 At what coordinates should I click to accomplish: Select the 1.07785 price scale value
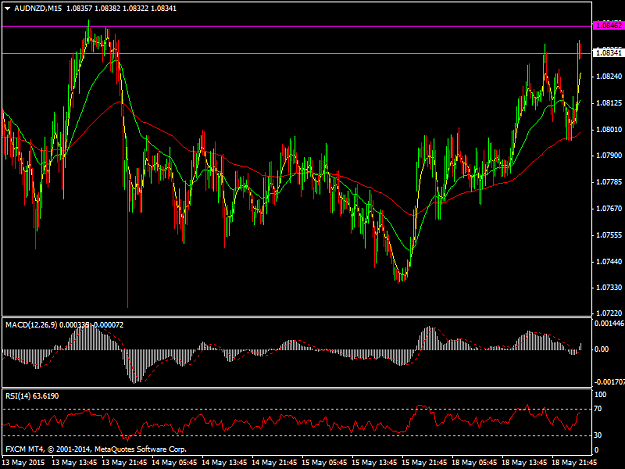pyautogui.click(x=609, y=182)
